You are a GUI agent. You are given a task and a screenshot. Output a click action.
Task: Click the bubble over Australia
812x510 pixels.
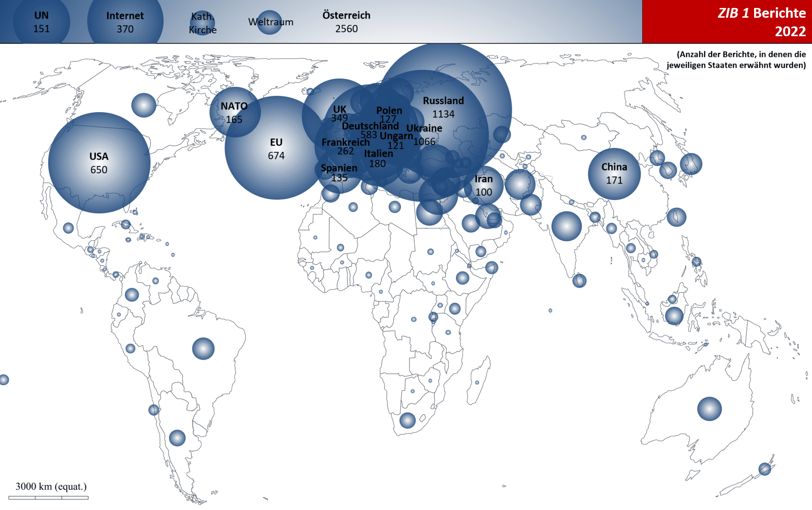[x=709, y=409]
